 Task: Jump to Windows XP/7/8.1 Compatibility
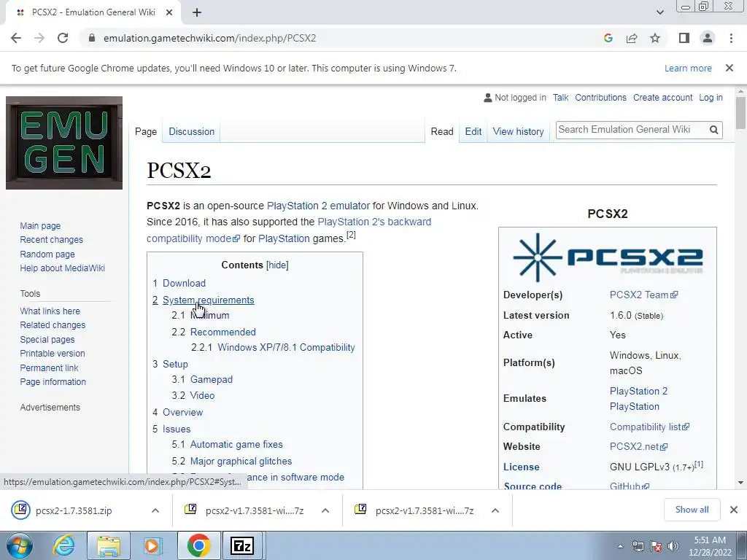click(286, 348)
